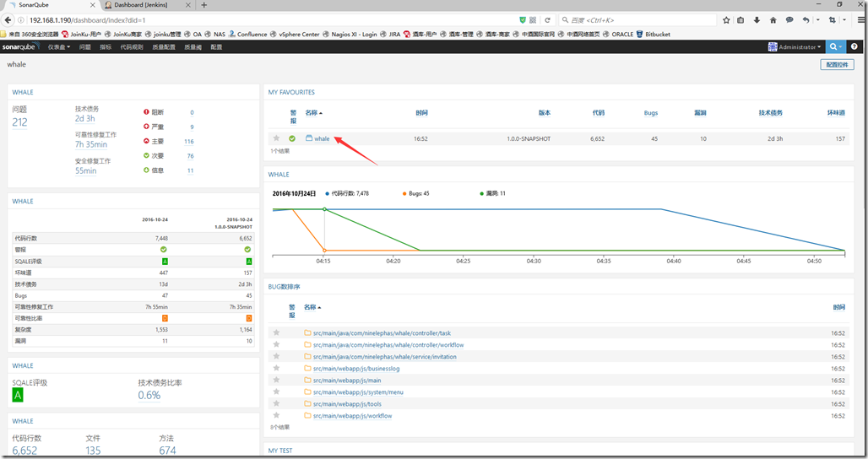Viewport: 868px width, 459px height.
Task: Open the Bitbucket bookmark
Action: click(x=654, y=35)
